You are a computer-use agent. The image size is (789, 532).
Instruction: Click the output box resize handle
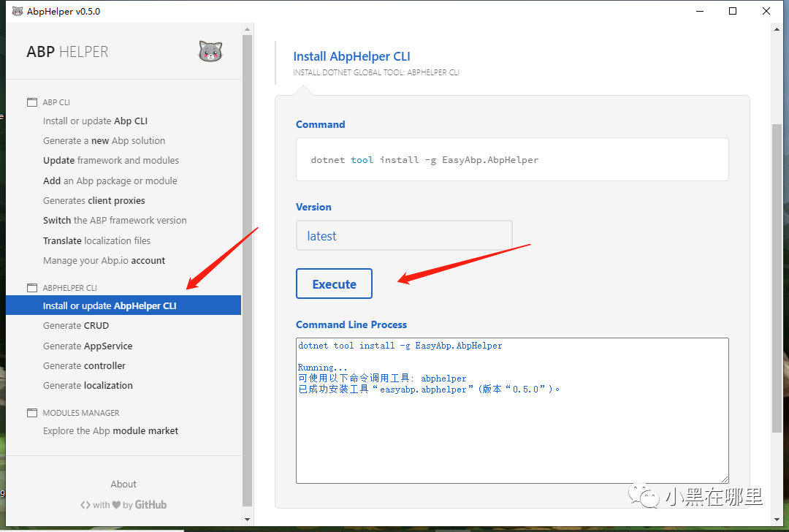725,479
